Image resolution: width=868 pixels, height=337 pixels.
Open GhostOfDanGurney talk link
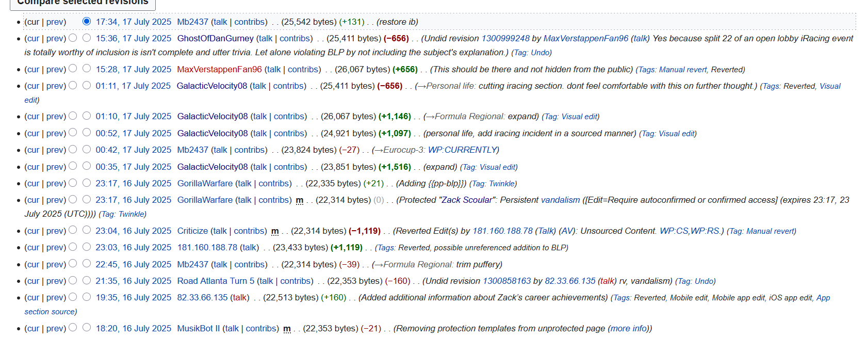click(x=266, y=38)
